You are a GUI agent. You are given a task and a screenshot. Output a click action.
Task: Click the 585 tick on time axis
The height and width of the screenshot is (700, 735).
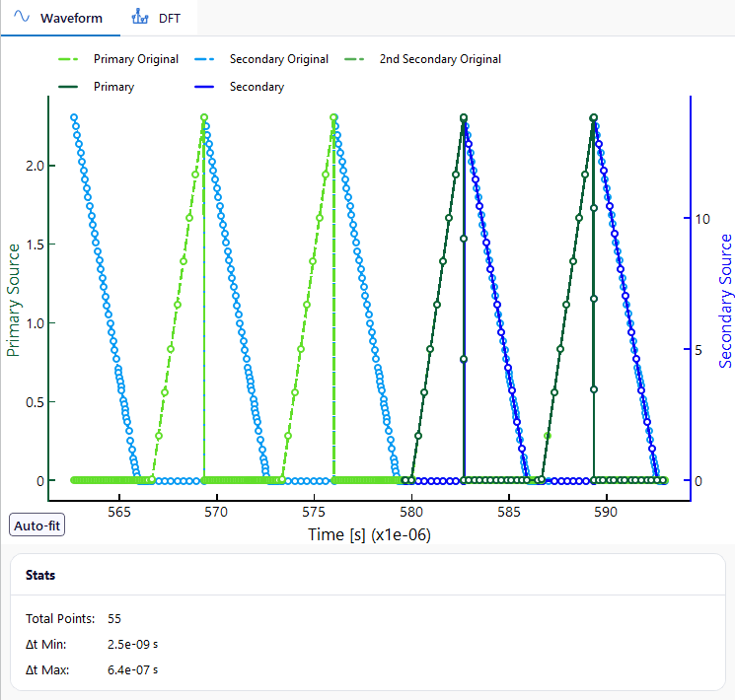tap(509, 512)
